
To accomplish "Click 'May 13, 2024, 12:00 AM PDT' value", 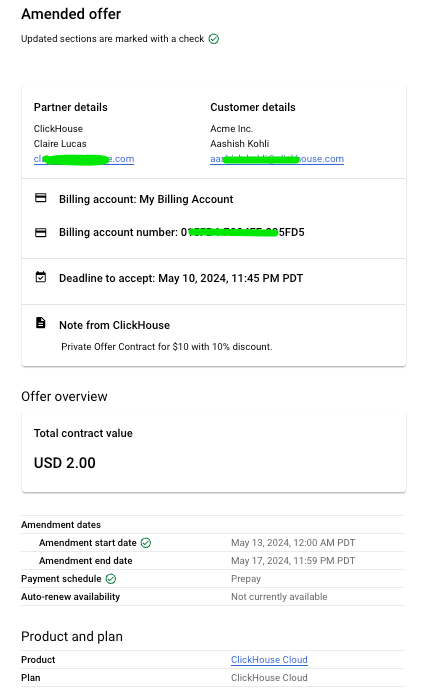I will point(293,543).
